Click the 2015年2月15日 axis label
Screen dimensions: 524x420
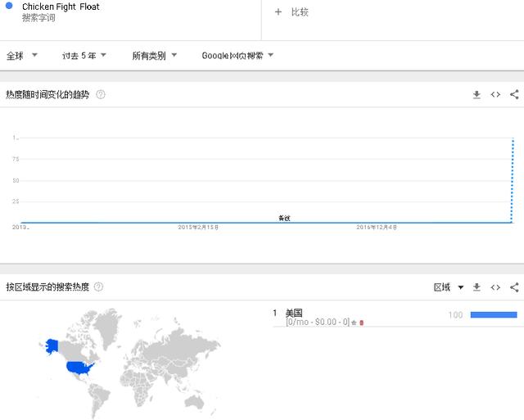click(x=198, y=228)
